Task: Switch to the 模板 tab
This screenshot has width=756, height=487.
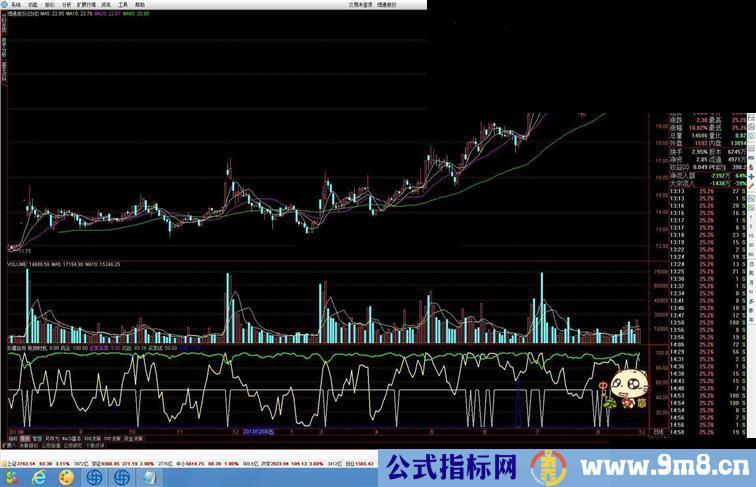Action: pyautogui.click(x=24, y=438)
